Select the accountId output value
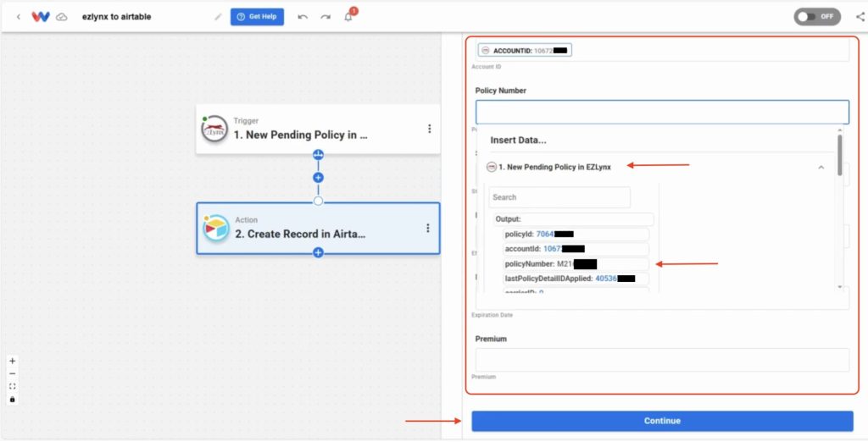The height and width of the screenshot is (442, 868). 576,249
